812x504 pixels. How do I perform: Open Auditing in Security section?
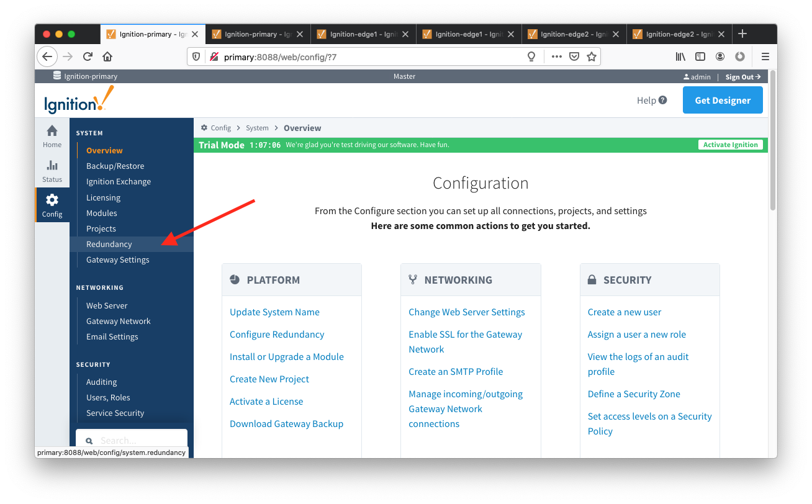tap(101, 382)
